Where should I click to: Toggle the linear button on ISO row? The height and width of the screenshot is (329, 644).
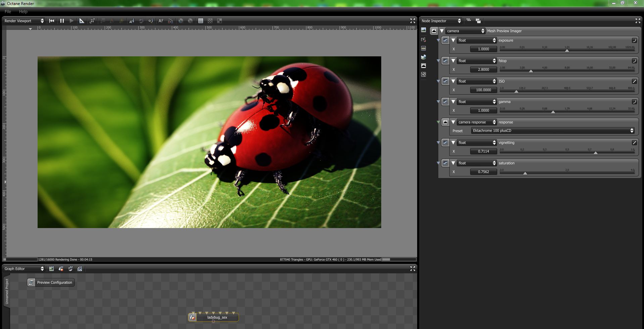(x=634, y=81)
